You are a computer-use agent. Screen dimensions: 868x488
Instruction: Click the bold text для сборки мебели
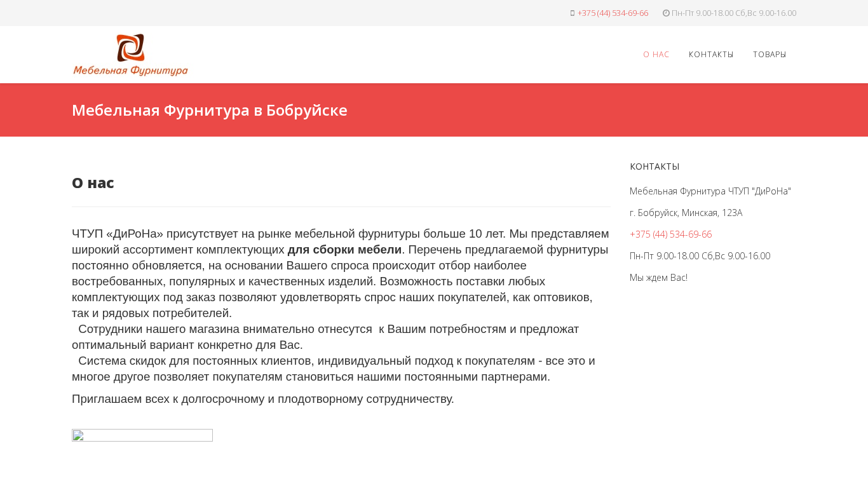pyautogui.click(x=344, y=250)
